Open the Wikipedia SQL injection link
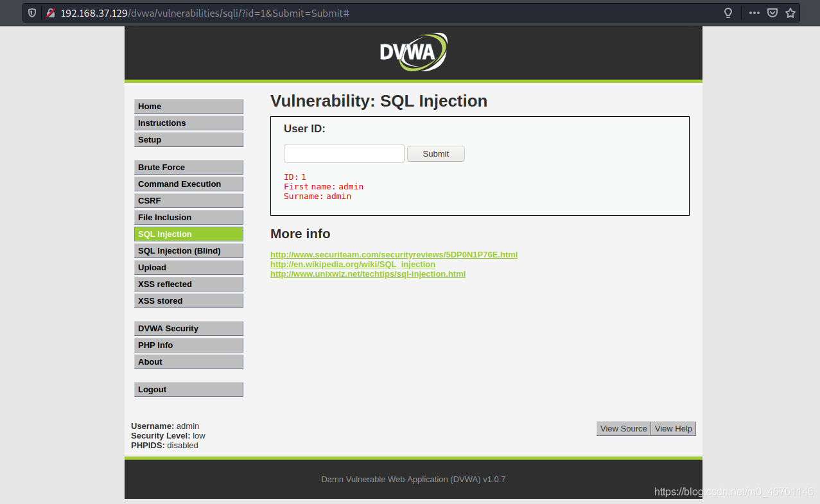This screenshot has width=820, height=504. [353, 265]
